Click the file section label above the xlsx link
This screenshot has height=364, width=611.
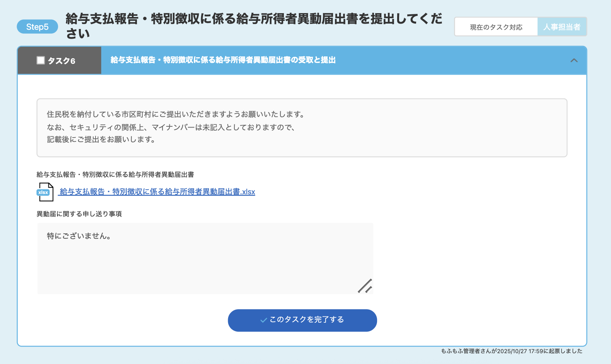[x=115, y=175]
